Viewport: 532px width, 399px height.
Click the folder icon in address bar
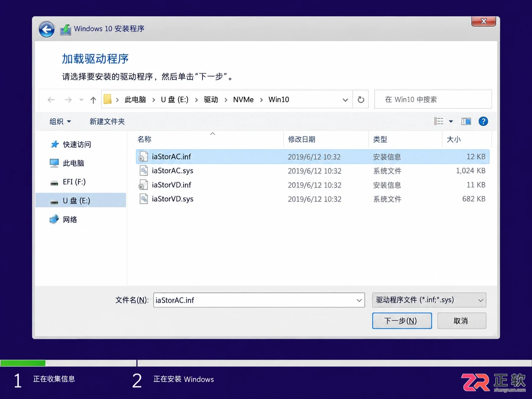[x=108, y=99]
